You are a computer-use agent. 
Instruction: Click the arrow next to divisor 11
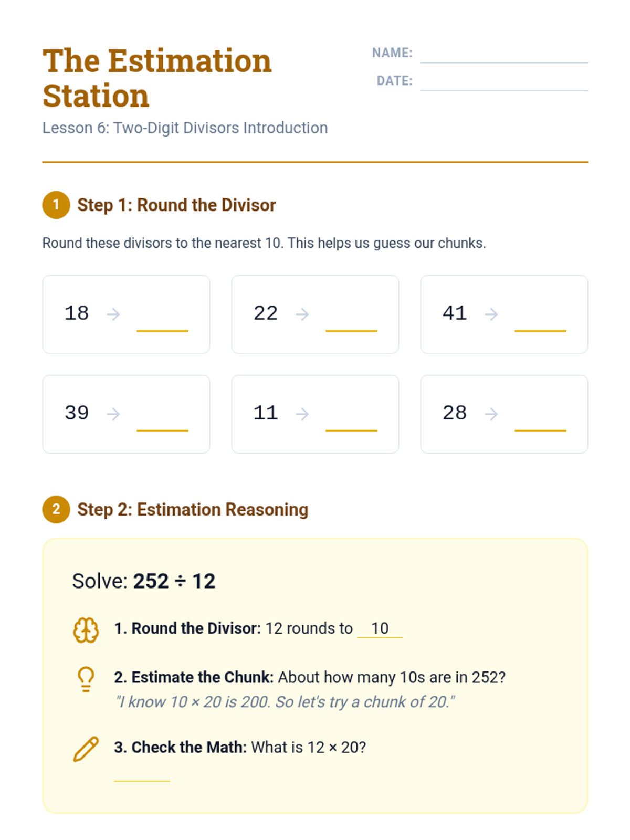302,414
